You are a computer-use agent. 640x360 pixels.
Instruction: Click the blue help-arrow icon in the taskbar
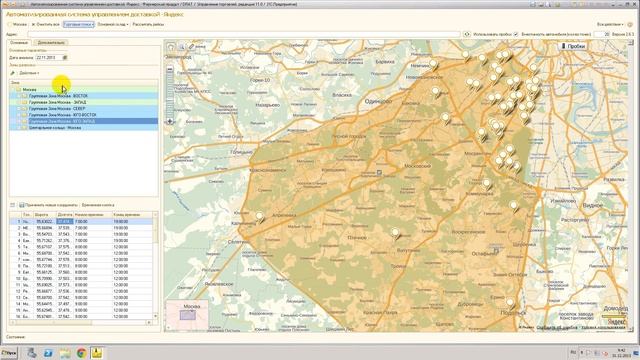pyautogui.click(x=48, y=353)
